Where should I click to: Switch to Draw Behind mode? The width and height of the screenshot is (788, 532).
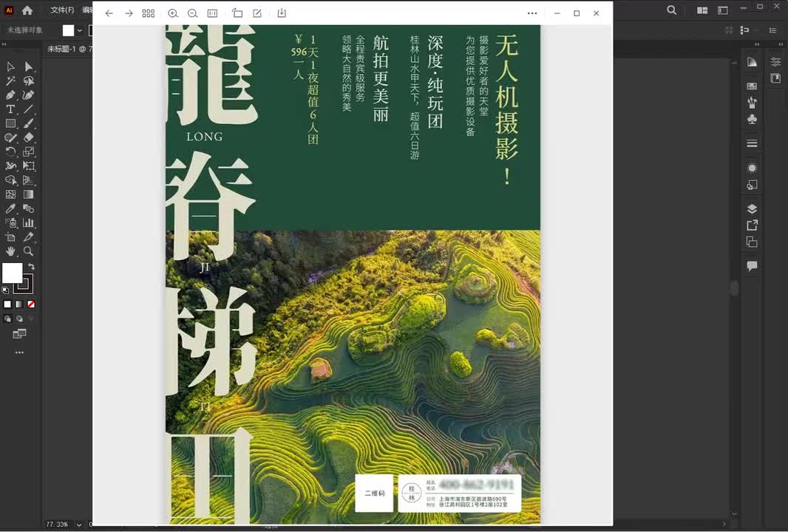coord(19,319)
